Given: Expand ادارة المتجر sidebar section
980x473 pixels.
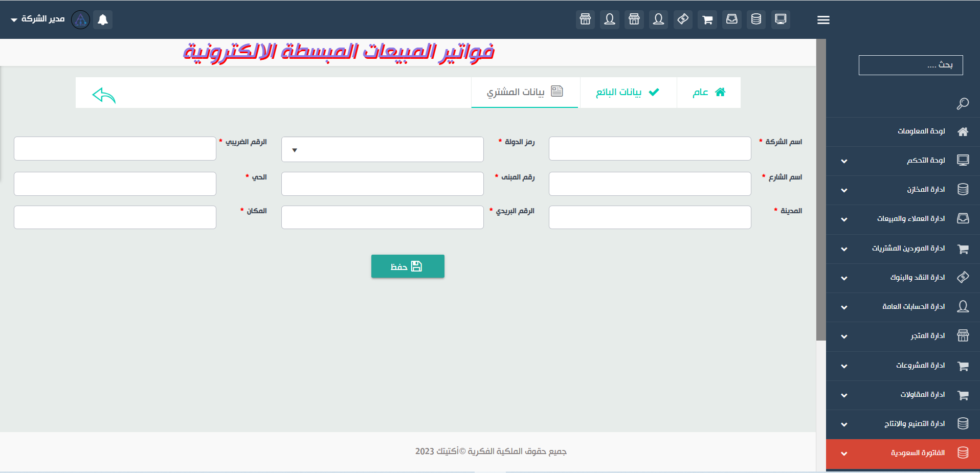Looking at the screenshot, I should (x=903, y=336).
